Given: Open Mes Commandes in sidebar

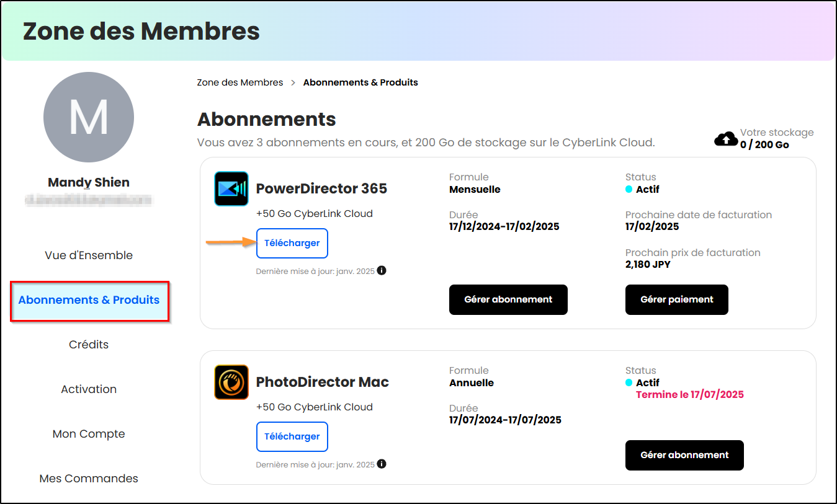Looking at the screenshot, I should tap(89, 479).
